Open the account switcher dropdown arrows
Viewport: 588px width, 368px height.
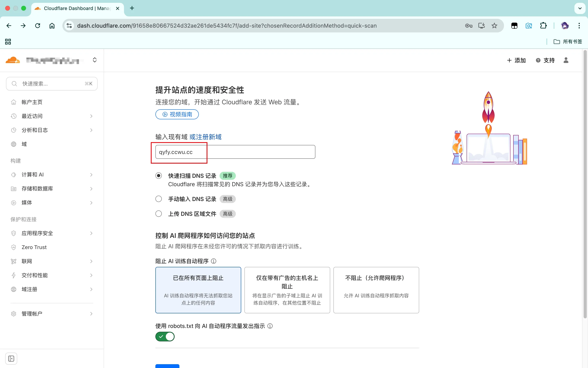coord(95,60)
